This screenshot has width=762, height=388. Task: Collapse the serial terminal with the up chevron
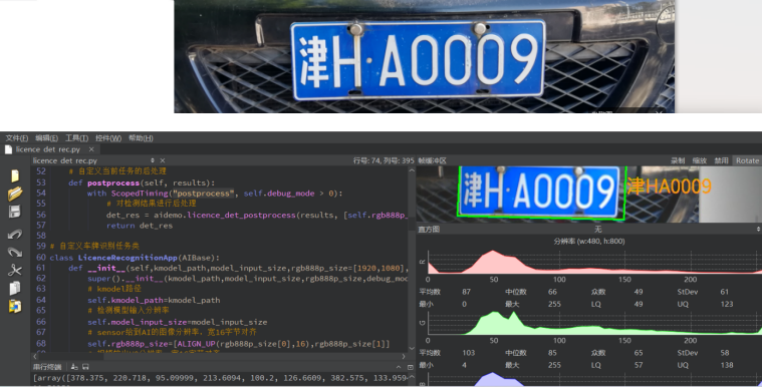[398, 367]
